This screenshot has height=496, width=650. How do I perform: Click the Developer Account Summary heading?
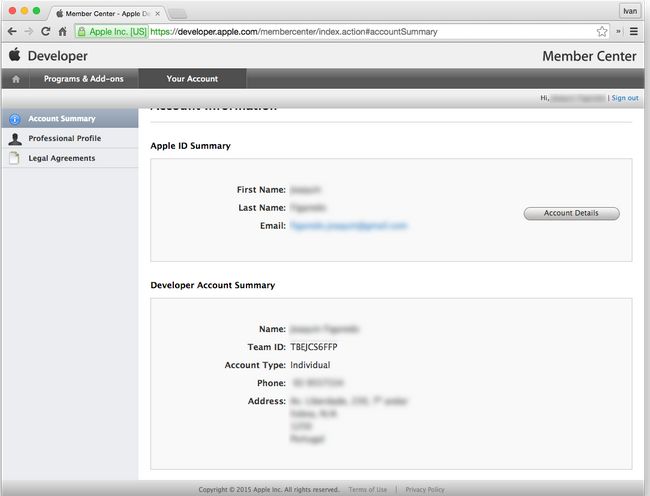(213, 285)
